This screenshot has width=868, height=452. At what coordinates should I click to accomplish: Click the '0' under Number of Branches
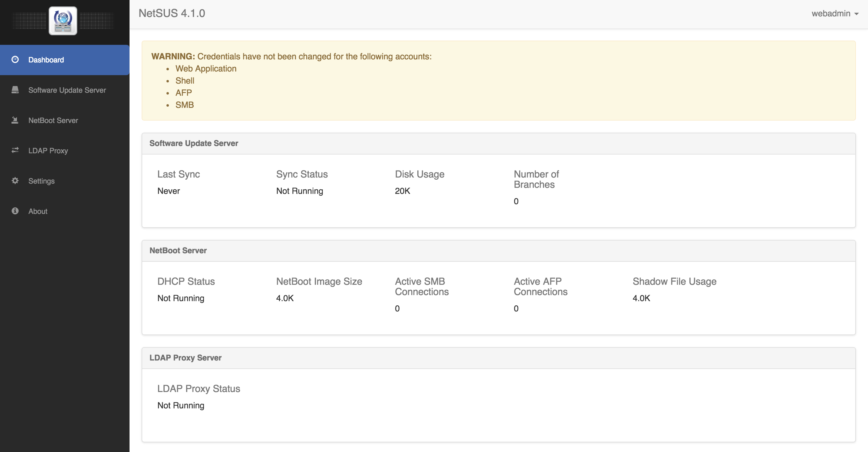point(516,201)
